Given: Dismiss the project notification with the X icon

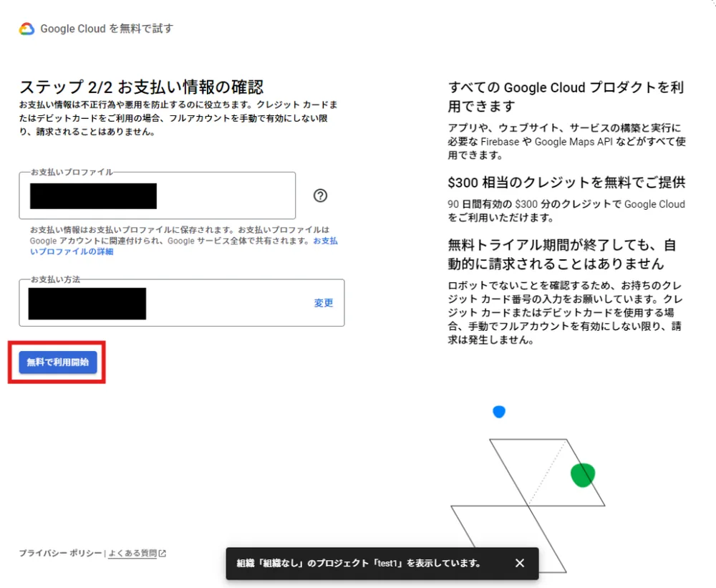Looking at the screenshot, I should [520, 563].
